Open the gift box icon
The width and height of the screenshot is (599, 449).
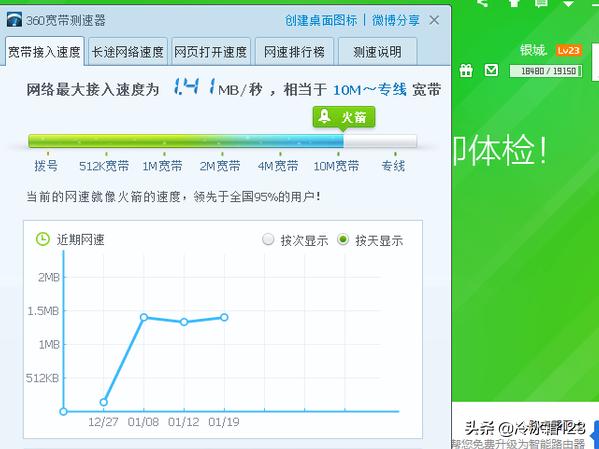pos(466,70)
